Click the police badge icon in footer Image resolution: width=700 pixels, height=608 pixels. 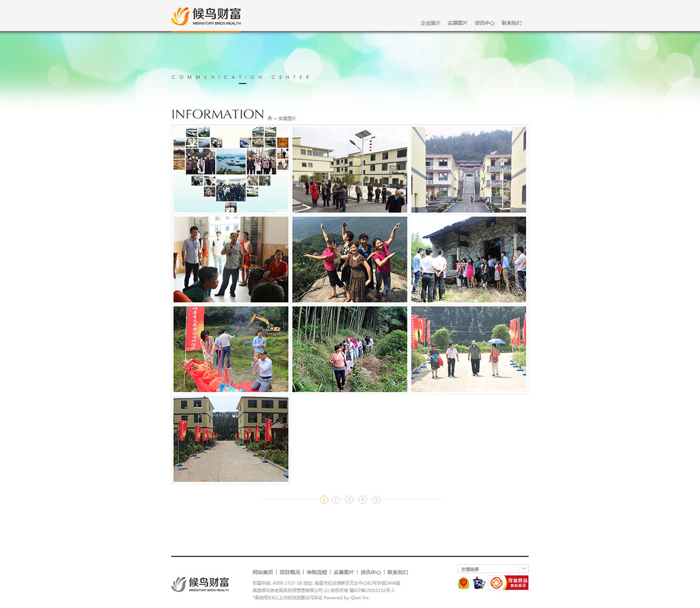[x=464, y=583]
